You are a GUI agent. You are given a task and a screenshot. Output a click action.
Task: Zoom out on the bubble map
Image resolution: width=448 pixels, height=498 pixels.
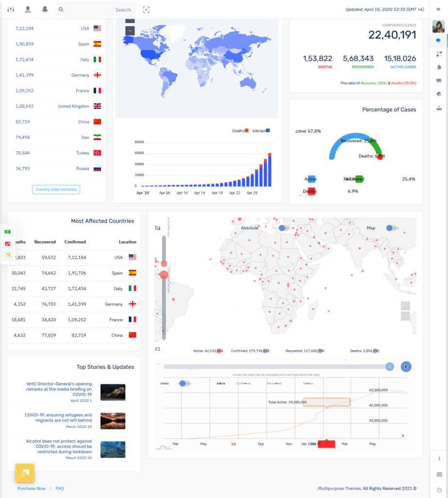click(405, 316)
